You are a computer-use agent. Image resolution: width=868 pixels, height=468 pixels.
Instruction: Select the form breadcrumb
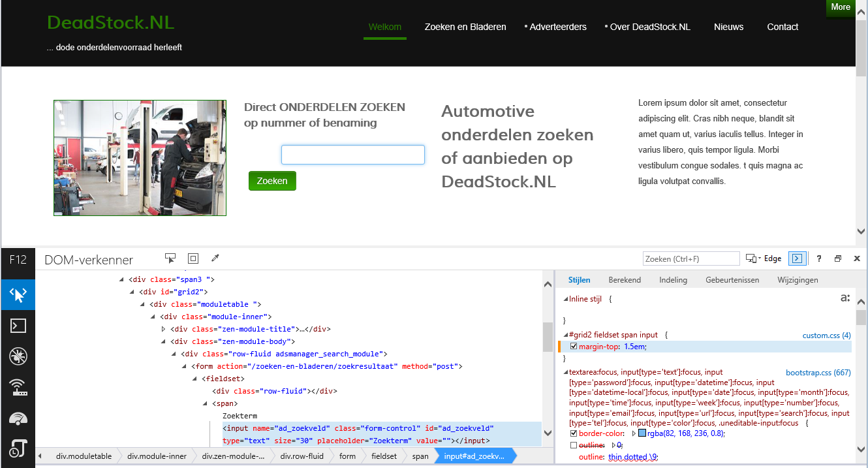point(348,456)
